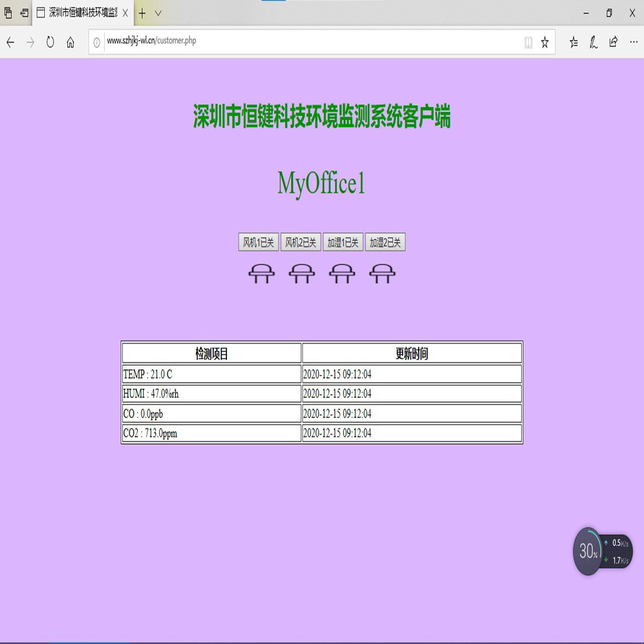Toggle the 加湿2已关 button
The image size is (644, 644).
click(x=385, y=243)
